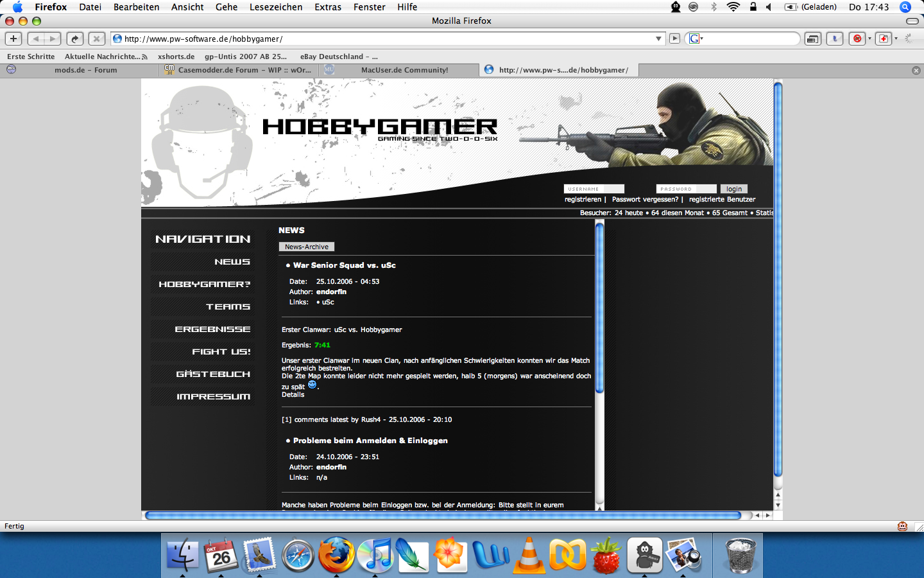Viewport: 924px width, 578px height.
Task: Switch to MacUser.de Community tab
Action: click(x=404, y=70)
